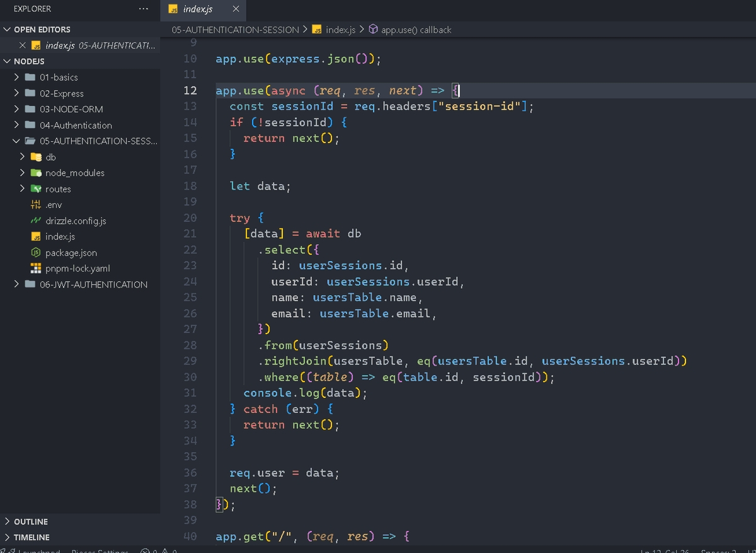Click the 02-Express folder icon
This screenshot has height=553, width=756.
tap(30, 93)
